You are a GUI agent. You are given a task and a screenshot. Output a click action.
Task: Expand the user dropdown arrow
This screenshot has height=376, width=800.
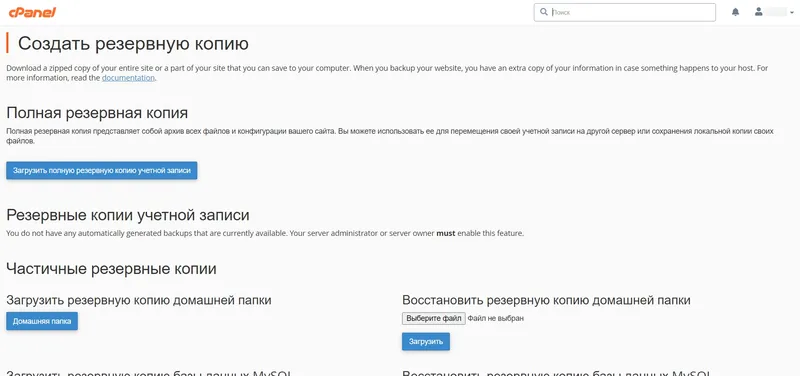(792, 12)
